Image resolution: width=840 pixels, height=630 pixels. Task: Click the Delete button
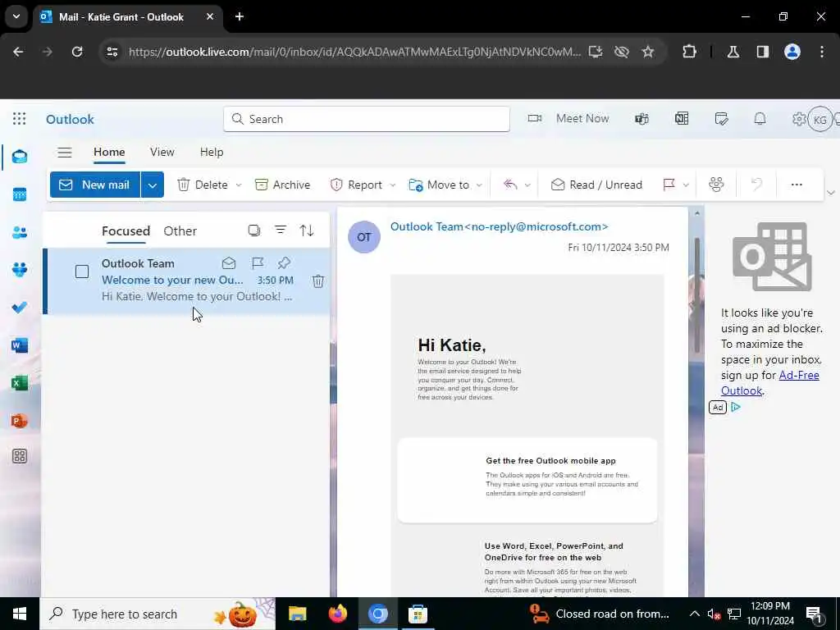click(x=203, y=185)
